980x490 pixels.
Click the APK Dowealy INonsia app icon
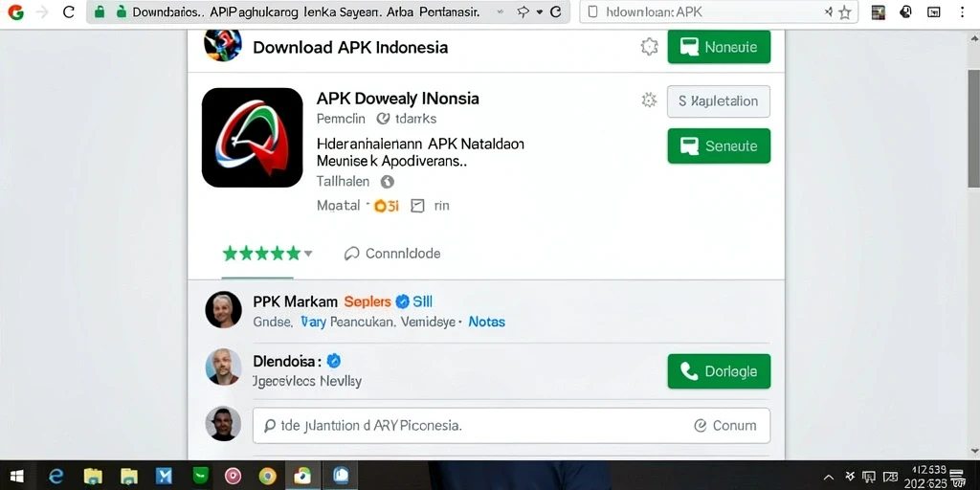pyautogui.click(x=253, y=138)
